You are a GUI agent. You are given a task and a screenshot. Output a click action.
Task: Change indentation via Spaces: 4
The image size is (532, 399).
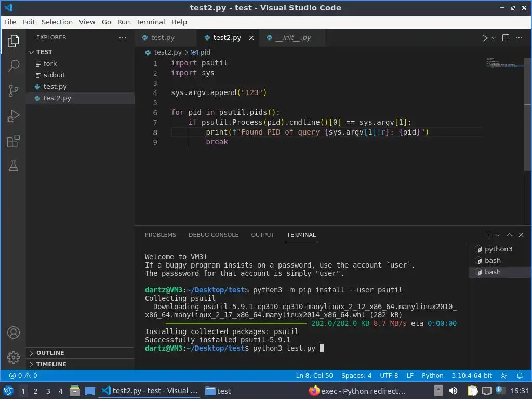tap(356, 376)
